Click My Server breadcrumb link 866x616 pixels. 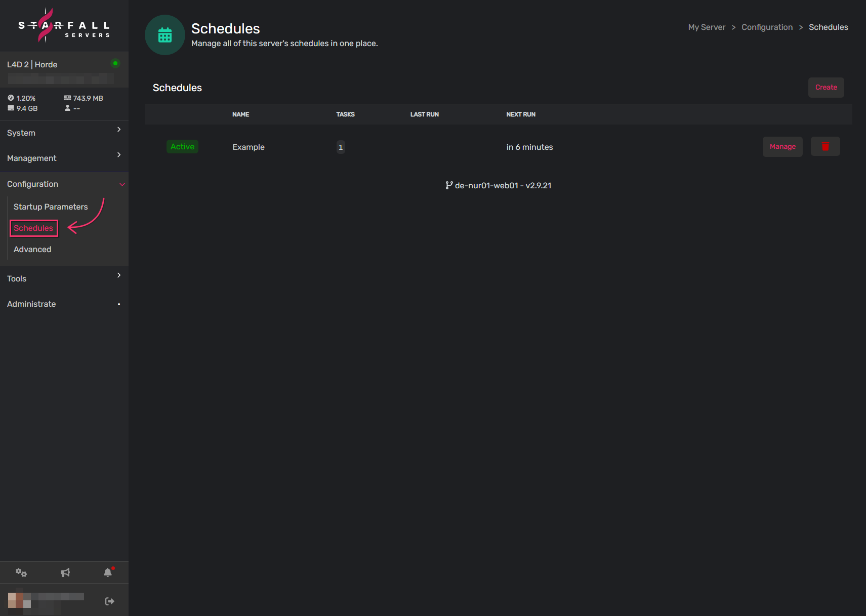[x=707, y=27]
